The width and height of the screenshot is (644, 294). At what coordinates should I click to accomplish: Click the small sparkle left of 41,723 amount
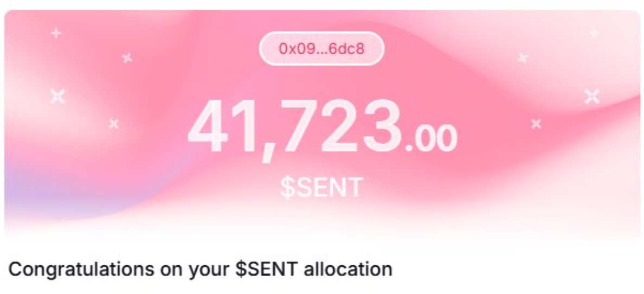click(114, 124)
